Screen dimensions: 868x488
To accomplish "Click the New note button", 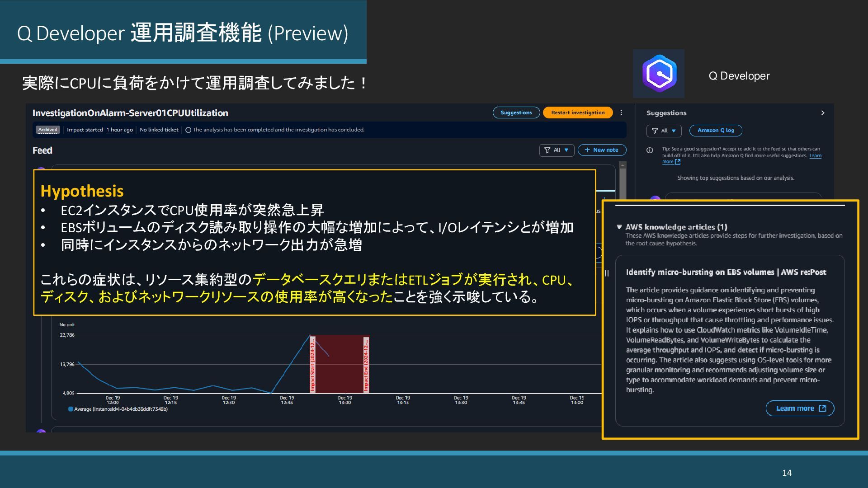I will pos(602,150).
